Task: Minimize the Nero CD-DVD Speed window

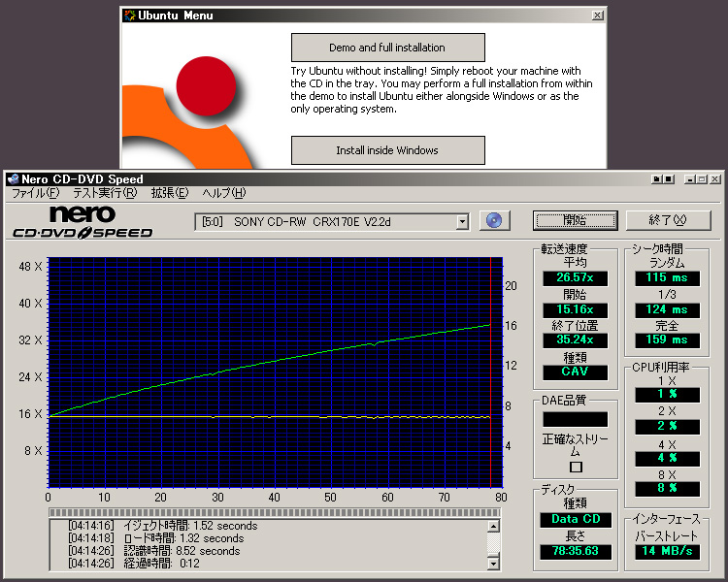Action: (688, 179)
